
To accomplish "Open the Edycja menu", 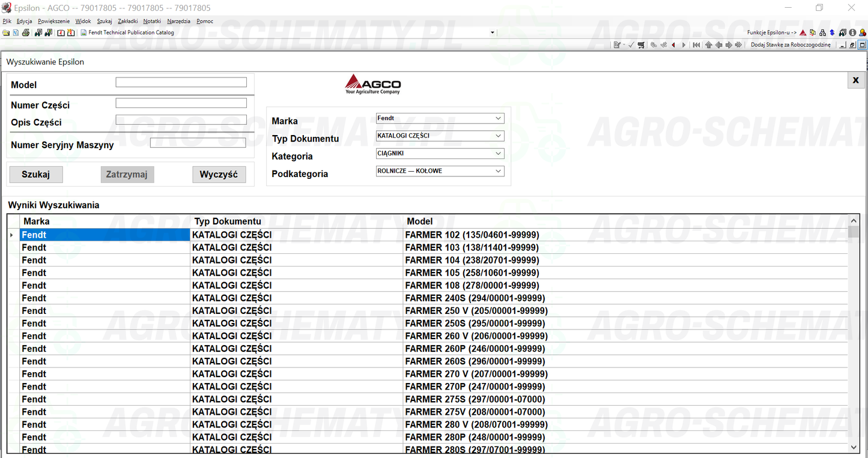I will pos(25,21).
